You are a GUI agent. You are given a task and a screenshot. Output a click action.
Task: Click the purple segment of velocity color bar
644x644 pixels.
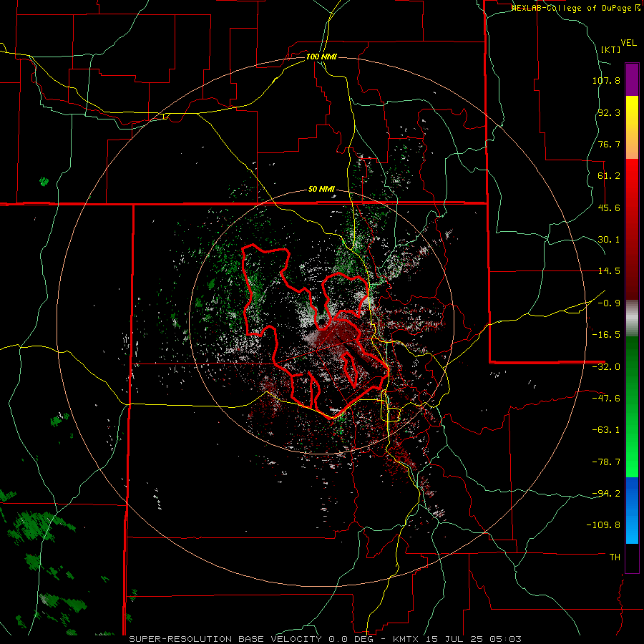(632, 79)
